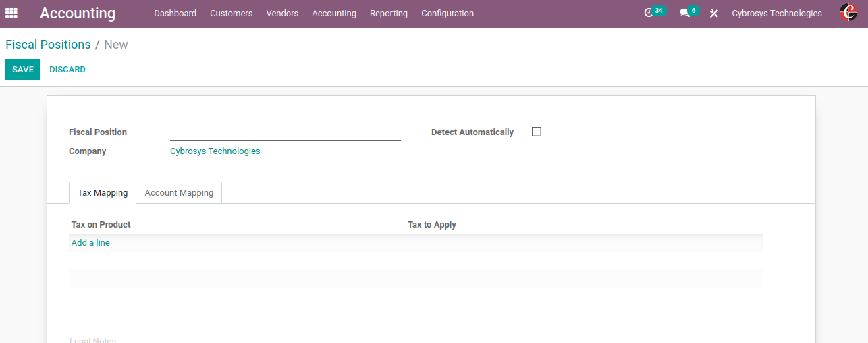Open the apps grid menu icon
The height and width of the screenshot is (343, 868).
click(x=11, y=13)
